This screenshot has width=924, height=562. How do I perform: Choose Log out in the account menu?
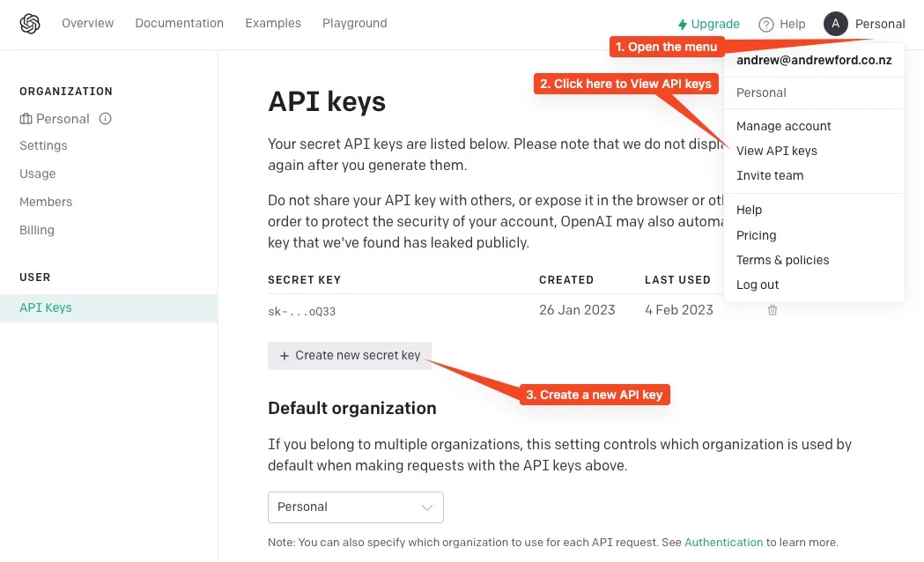[758, 285]
